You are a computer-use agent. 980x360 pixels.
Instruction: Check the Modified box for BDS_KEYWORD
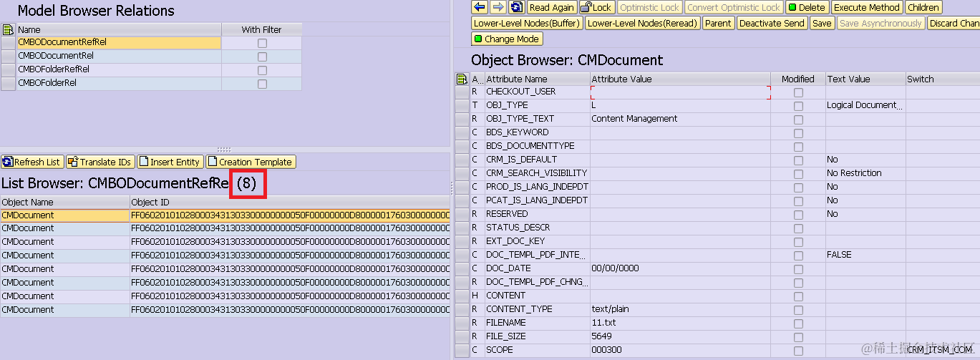[798, 133]
